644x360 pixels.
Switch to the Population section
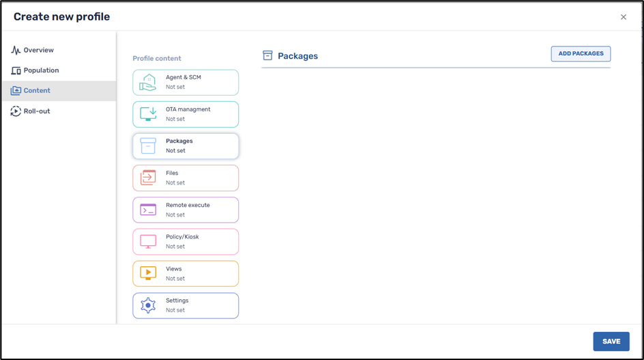pyautogui.click(x=41, y=70)
